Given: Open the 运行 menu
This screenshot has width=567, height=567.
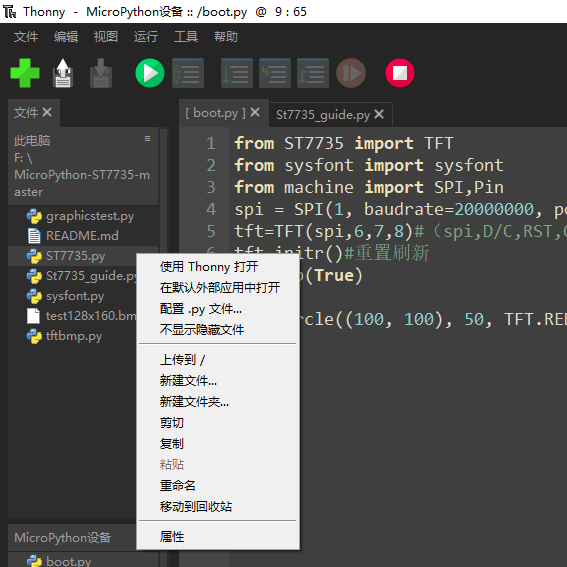Looking at the screenshot, I should pyautogui.click(x=146, y=37).
